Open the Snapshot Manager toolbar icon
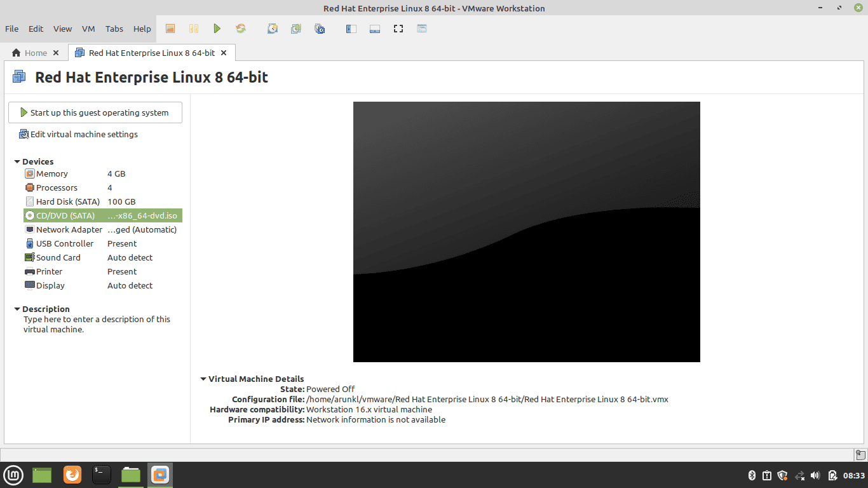868x488 pixels. click(320, 29)
